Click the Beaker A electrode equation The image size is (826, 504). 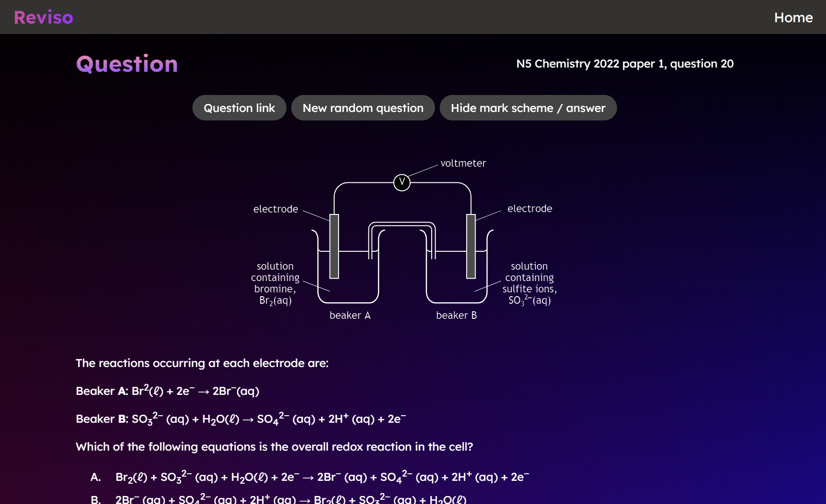tap(167, 391)
